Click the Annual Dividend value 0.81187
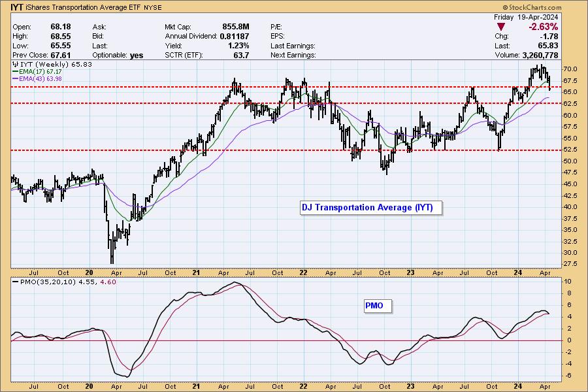This screenshot has width=588, height=392. click(235, 37)
